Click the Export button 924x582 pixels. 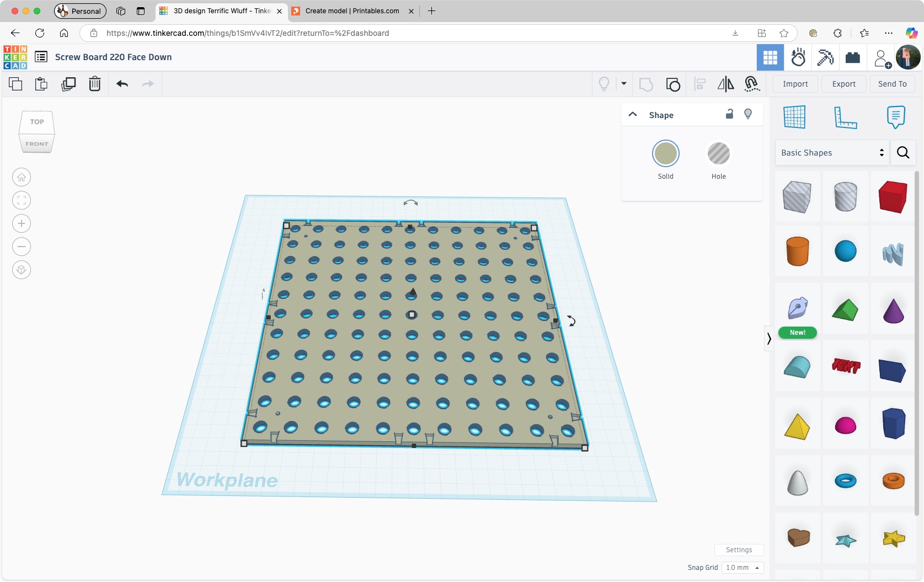coord(844,84)
